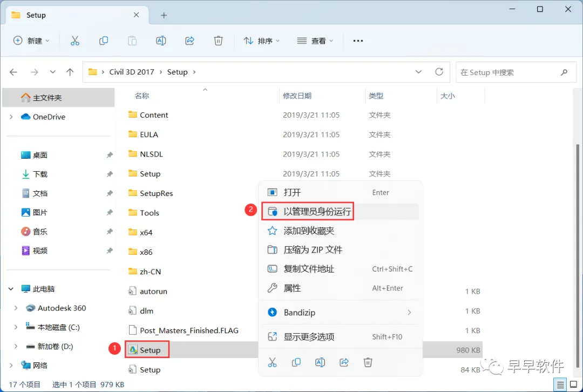Click Civil 3D 2017 in the breadcrumb

pos(132,72)
